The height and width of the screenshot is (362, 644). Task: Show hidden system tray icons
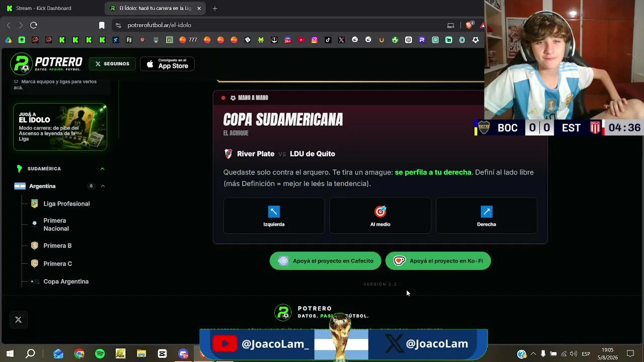[x=533, y=354]
